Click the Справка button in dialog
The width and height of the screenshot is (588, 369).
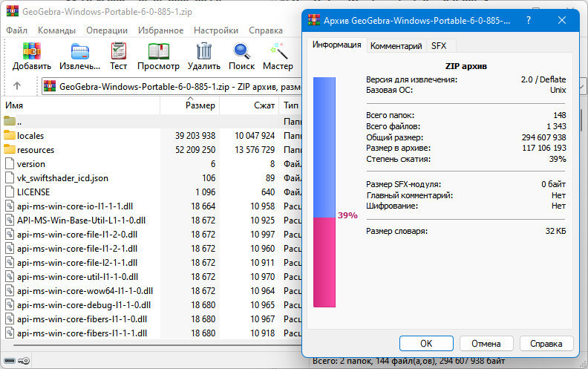point(546,343)
